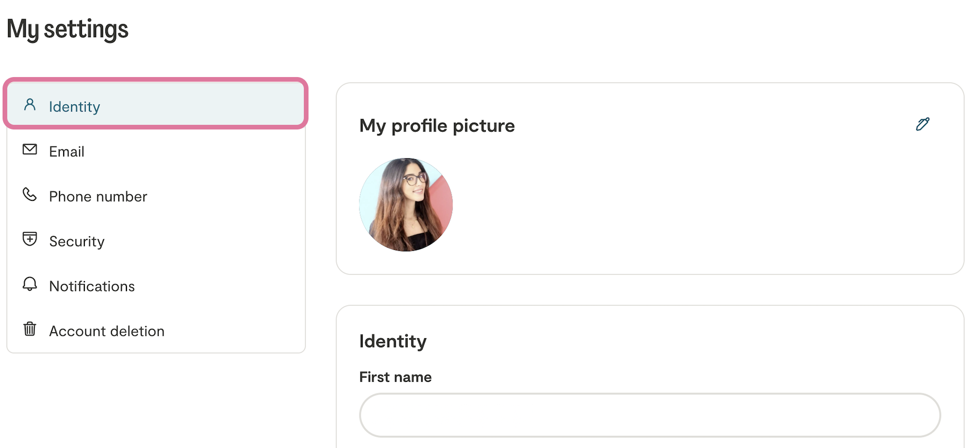This screenshot has width=980, height=448.
Task: Click the person icon beside Identity
Action: point(30,105)
